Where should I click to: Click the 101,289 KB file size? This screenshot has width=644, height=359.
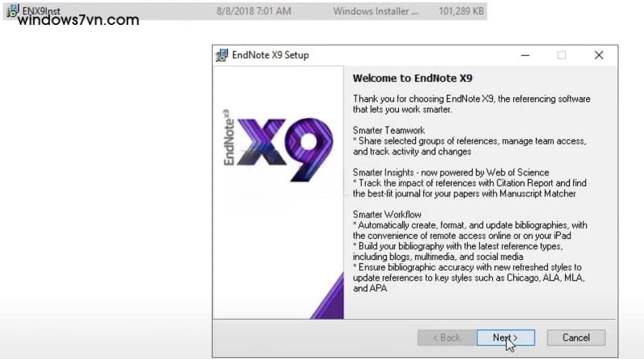(x=462, y=11)
